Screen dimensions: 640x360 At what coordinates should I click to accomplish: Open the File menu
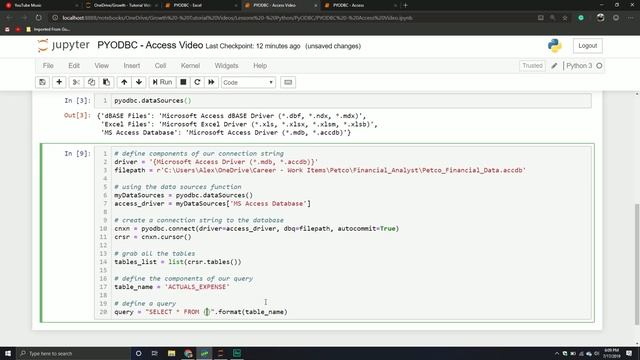(x=48, y=66)
